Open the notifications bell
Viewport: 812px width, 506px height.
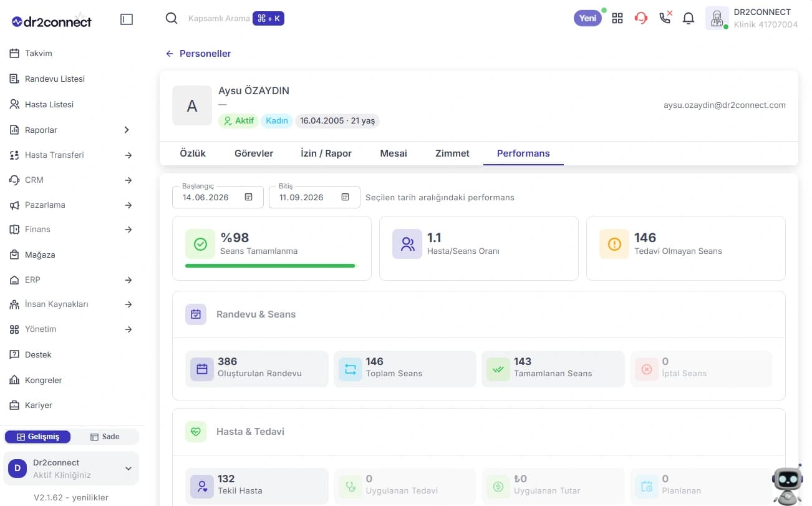click(x=689, y=18)
